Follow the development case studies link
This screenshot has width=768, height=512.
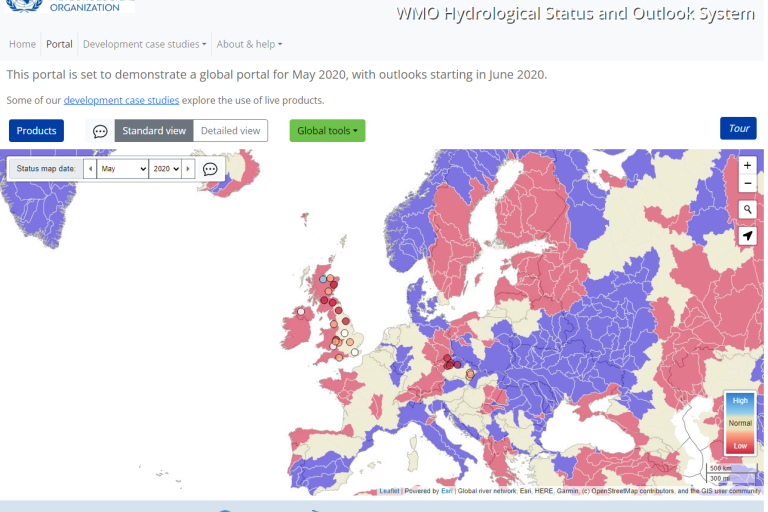pyautogui.click(x=121, y=100)
